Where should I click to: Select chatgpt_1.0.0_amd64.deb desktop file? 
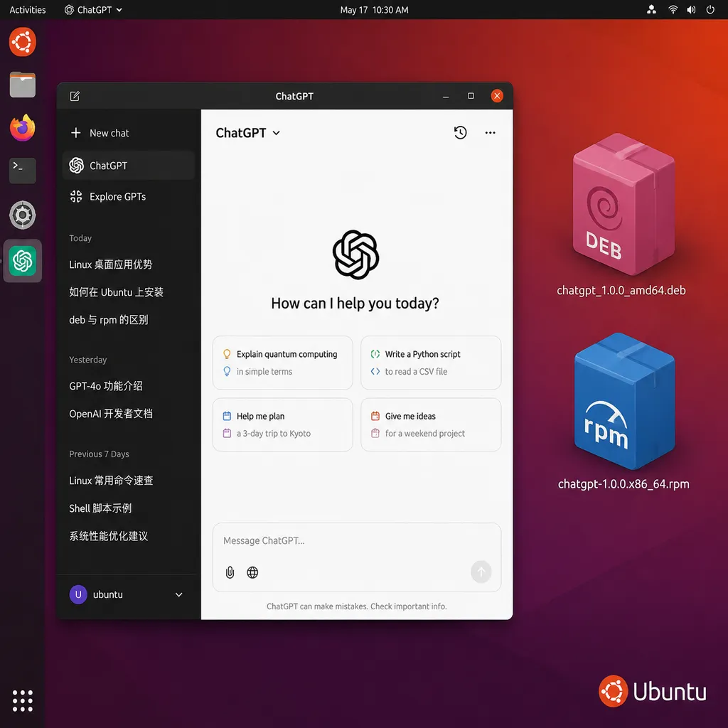click(621, 215)
